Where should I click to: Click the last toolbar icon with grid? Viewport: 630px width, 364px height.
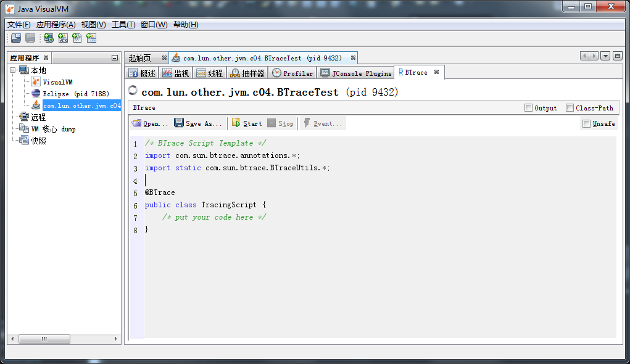click(91, 38)
